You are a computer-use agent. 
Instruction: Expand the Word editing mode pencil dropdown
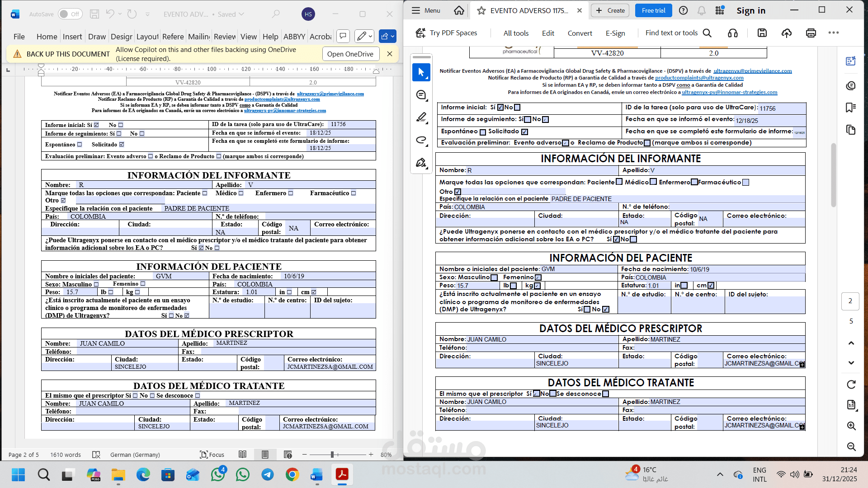(x=371, y=36)
